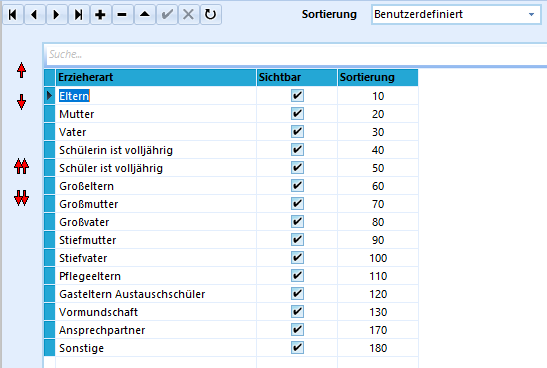The width and height of the screenshot is (547, 368).
Task: Move entry down with single red arrow
Action: 21,102
